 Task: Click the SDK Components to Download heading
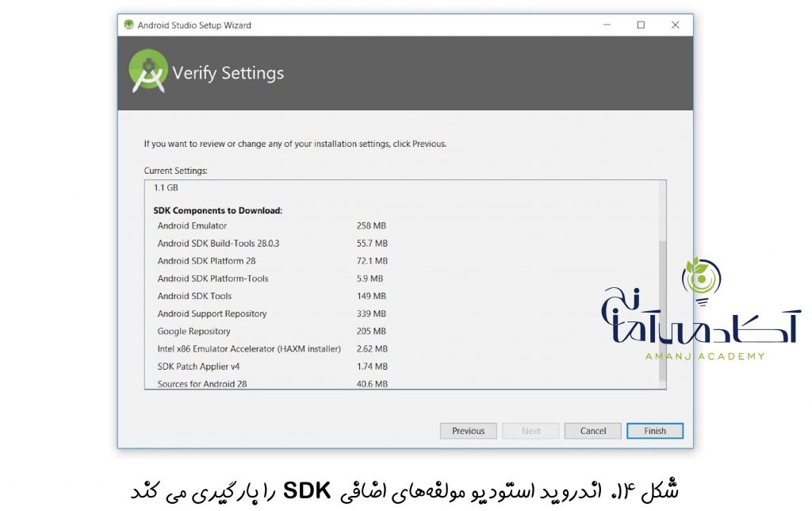(x=217, y=210)
